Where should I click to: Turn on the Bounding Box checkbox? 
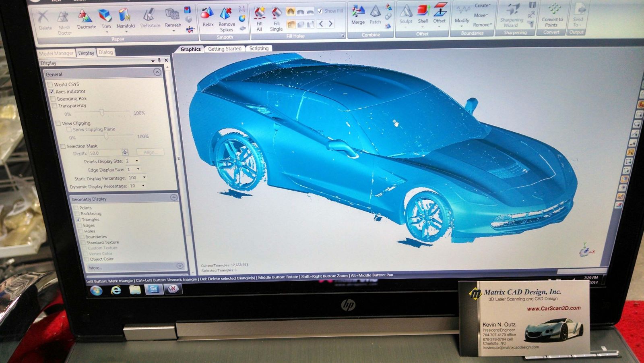pyautogui.click(x=53, y=99)
